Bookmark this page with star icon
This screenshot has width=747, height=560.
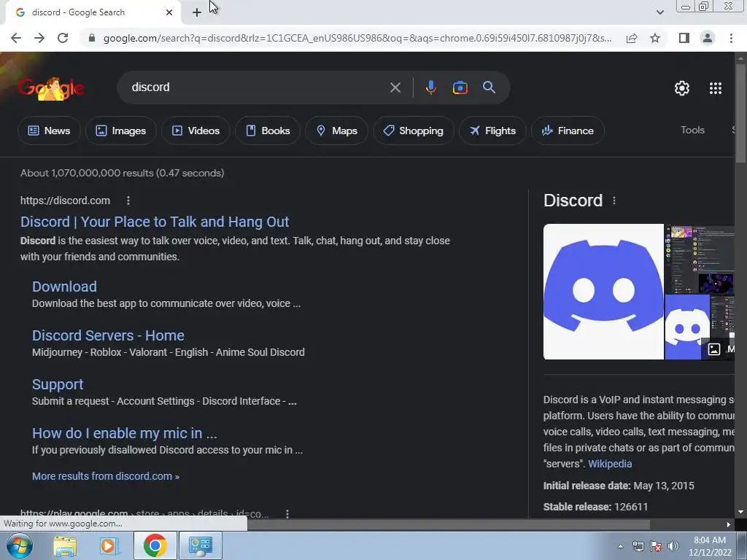pyautogui.click(x=655, y=38)
